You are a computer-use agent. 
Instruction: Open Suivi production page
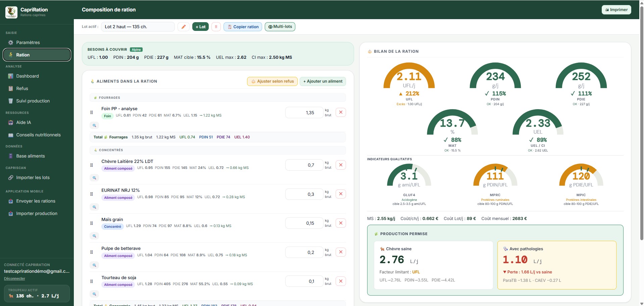pos(37,101)
